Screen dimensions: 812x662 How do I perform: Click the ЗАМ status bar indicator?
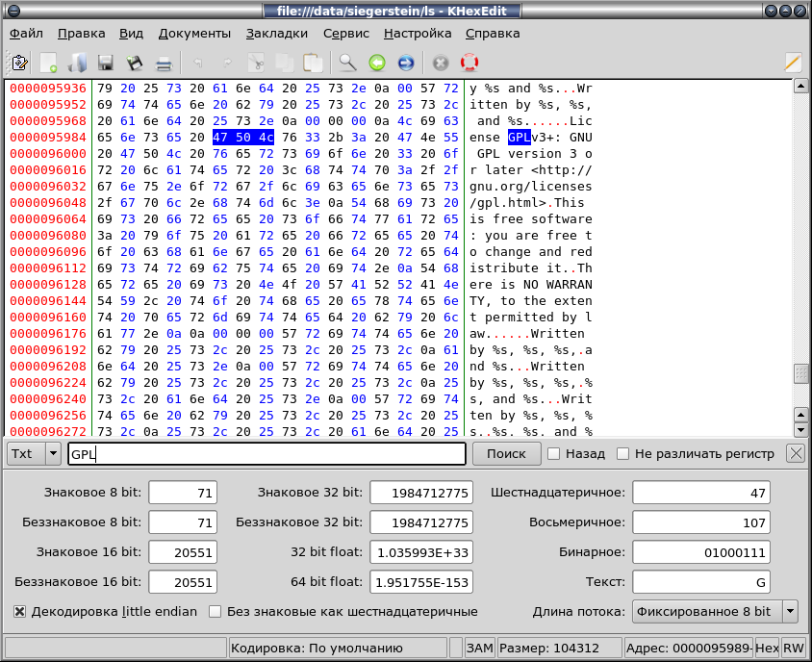(479, 648)
